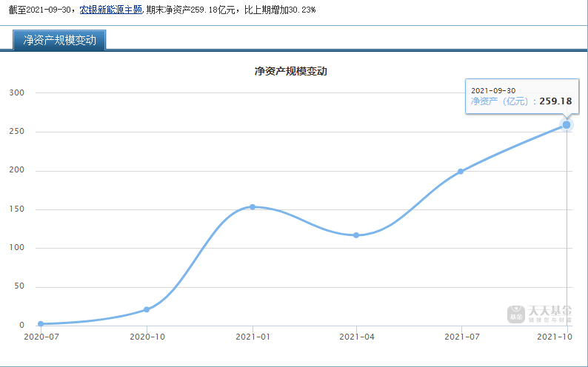Click the 2021-04 data point marker
The width and height of the screenshot is (588, 367).
point(356,235)
